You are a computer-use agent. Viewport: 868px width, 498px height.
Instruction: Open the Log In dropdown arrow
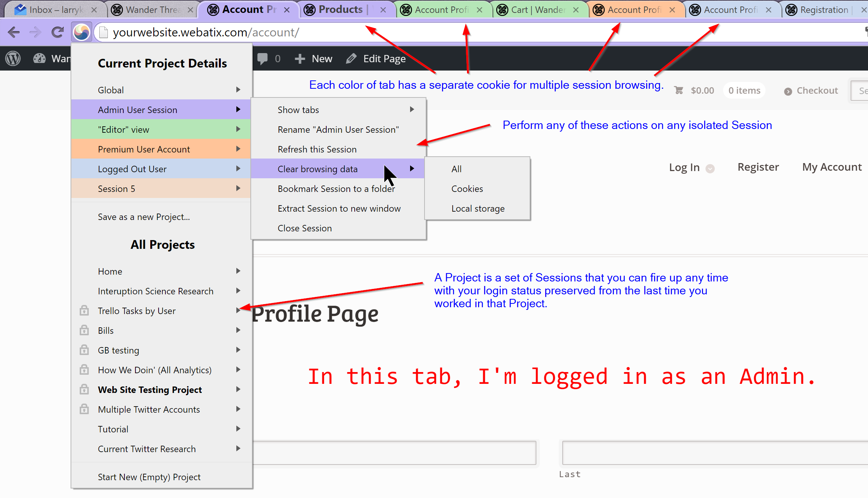coord(710,168)
